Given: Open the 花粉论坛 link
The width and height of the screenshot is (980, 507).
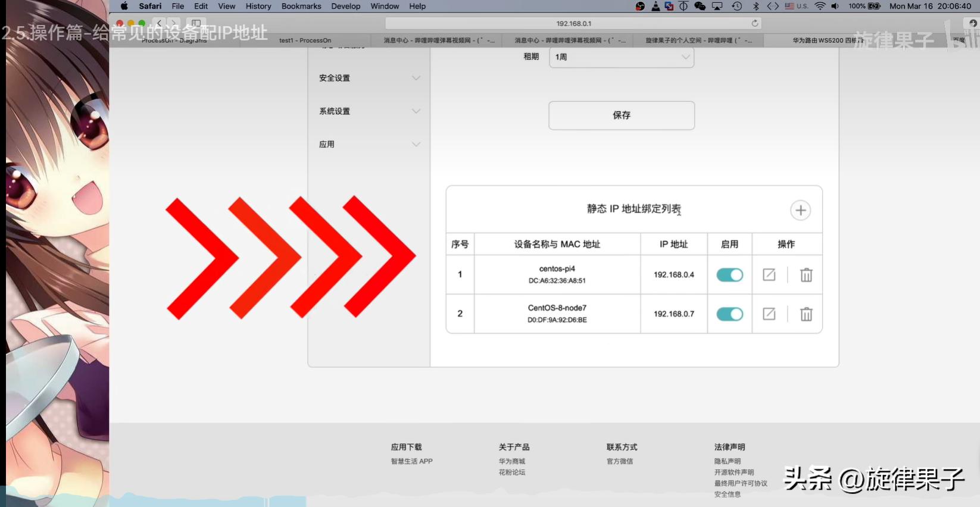Looking at the screenshot, I should 512,472.
